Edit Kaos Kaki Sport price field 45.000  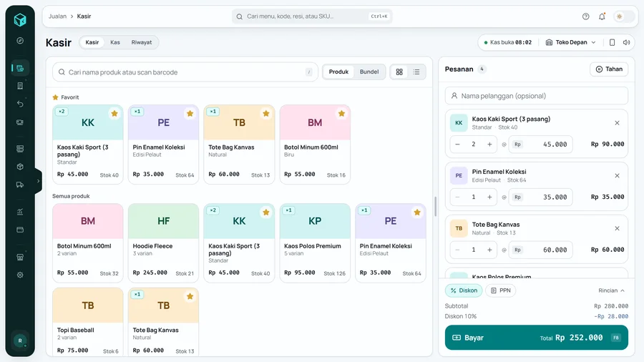540,144
